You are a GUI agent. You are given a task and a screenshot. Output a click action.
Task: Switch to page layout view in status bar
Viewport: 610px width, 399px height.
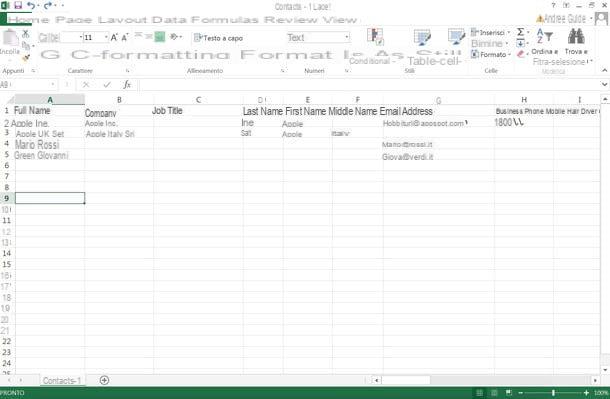point(494,393)
